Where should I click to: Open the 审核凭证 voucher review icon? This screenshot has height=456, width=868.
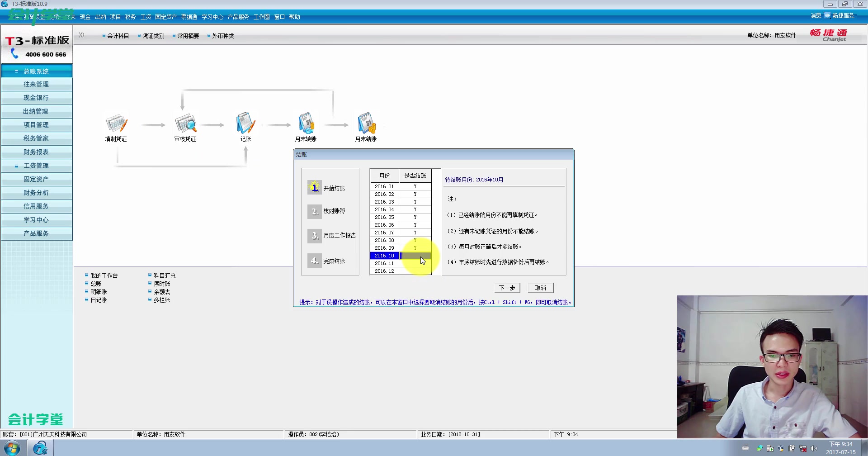(185, 123)
